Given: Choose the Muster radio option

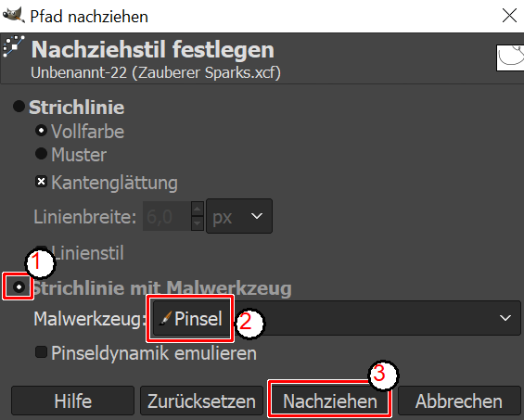Looking at the screenshot, I should coord(41,154).
